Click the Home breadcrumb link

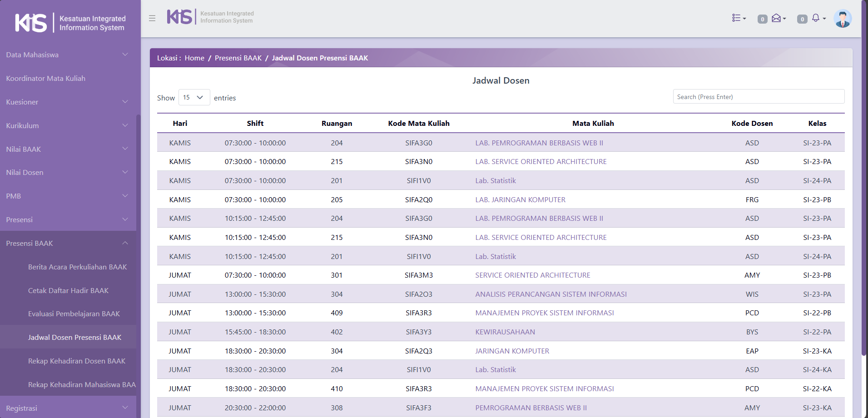pyautogui.click(x=194, y=58)
